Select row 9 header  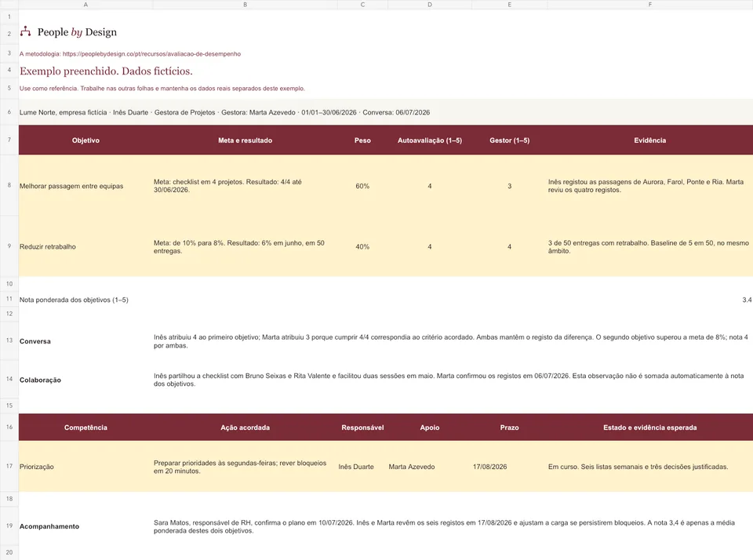pos(9,246)
